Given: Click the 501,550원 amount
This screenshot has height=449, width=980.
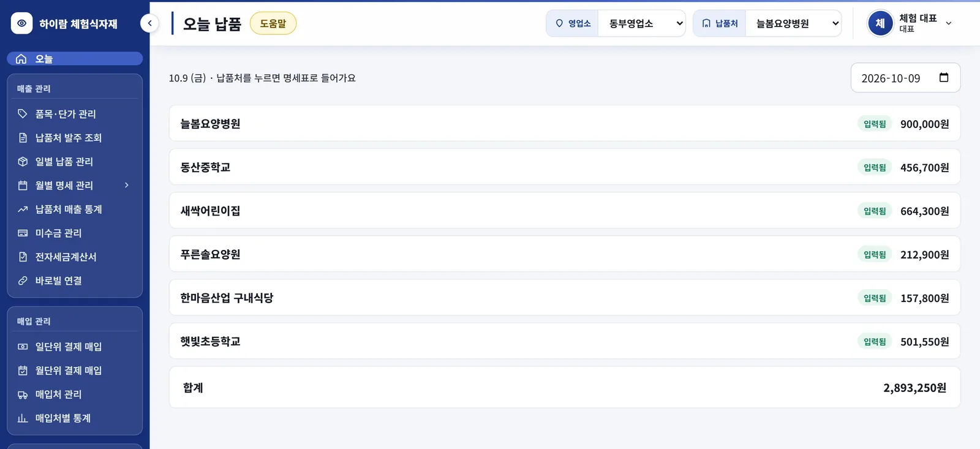Looking at the screenshot, I should [x=925, y=342].
